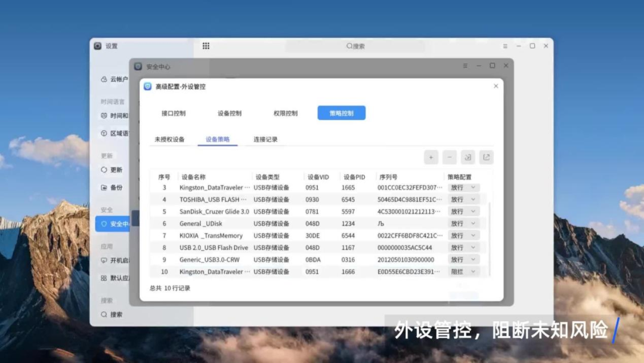Click the 总共 10 行记录 status text
Screen dimensions: 644x363
170,288
